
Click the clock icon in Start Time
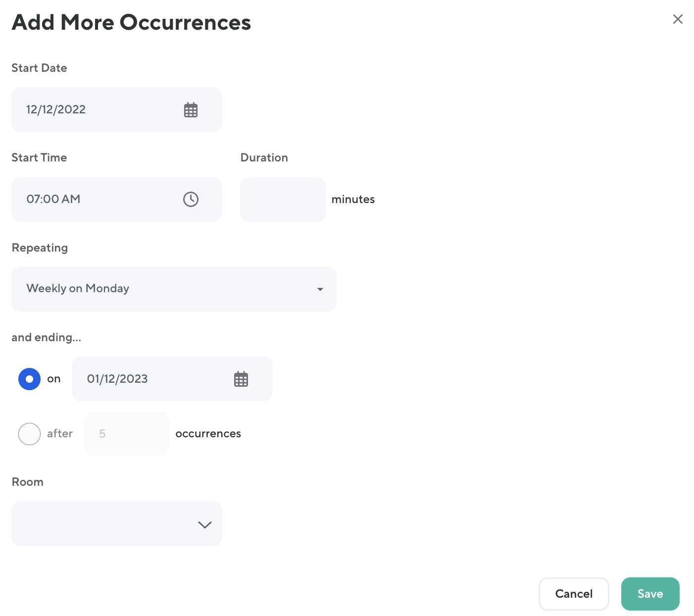pos(191,199)
